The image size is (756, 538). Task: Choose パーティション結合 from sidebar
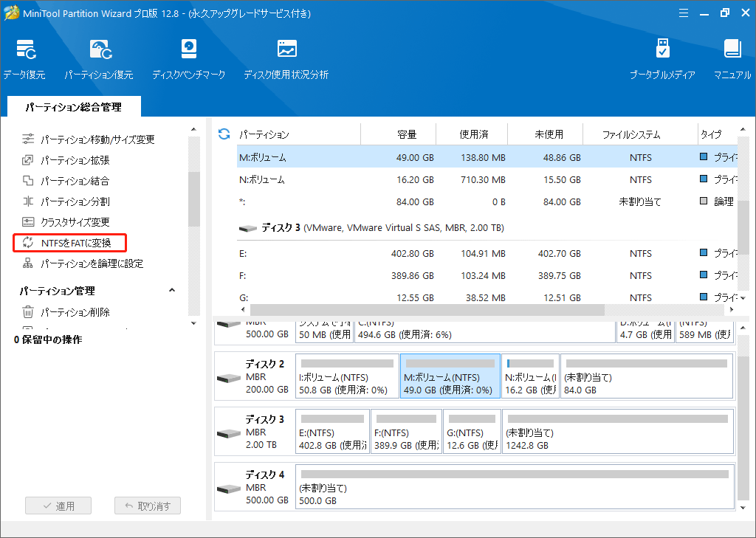click(75, 181)
